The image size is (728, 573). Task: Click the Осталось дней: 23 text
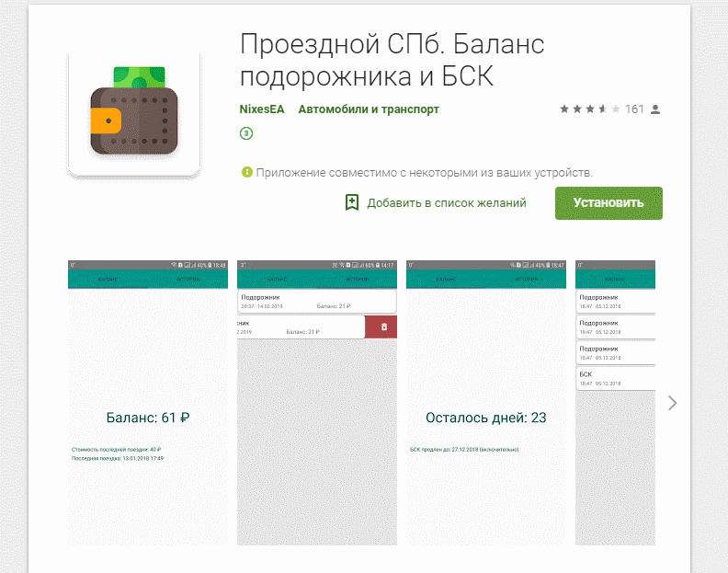click(x=486, y=418)
